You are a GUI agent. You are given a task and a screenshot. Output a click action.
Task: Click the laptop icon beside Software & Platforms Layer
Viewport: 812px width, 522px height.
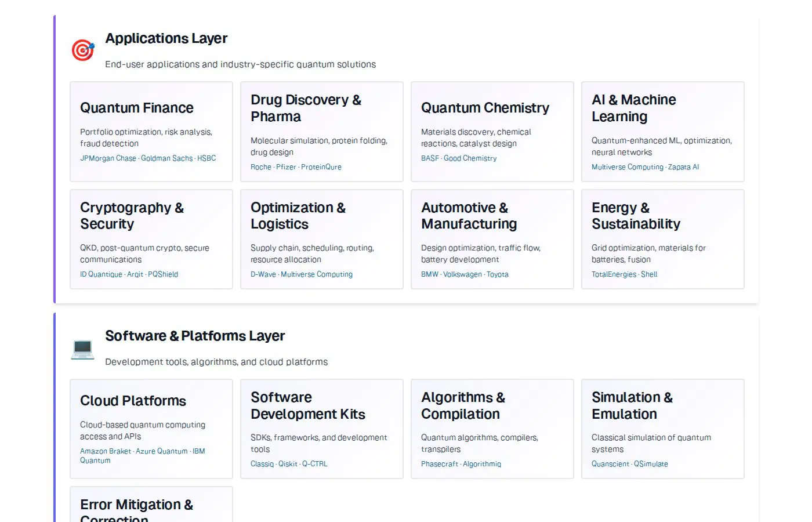[x=83, y=348]
